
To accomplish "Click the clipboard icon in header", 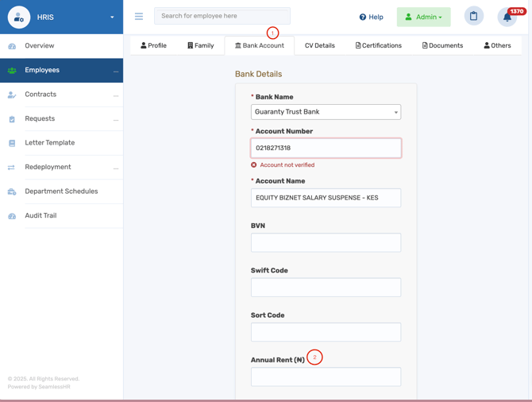I will point(474,16).
